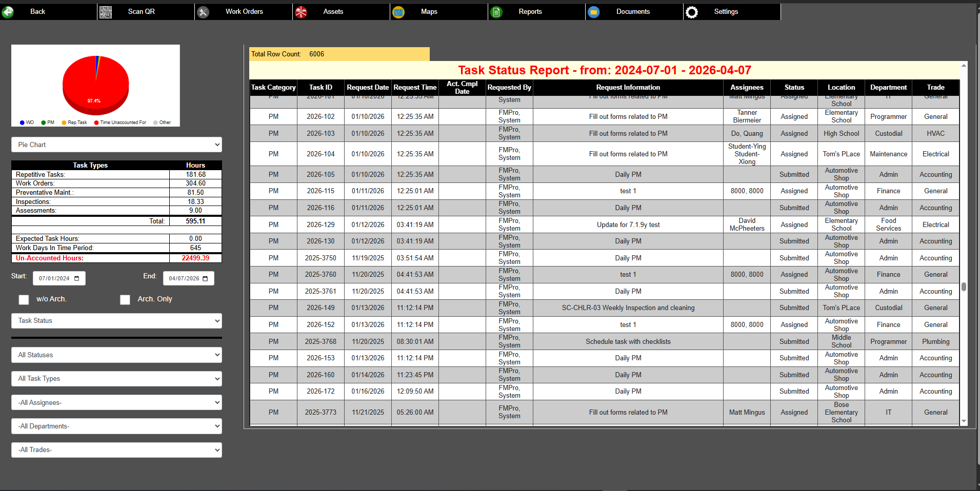Open Settings via the gear icon
This screenshot has width=980, height=491.
coord(692,11)
